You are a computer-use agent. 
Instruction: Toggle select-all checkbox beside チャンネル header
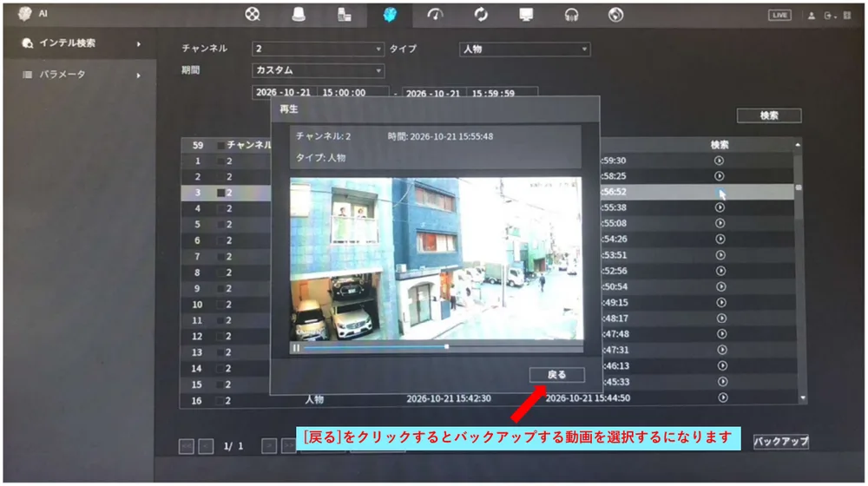pos(220,145)
